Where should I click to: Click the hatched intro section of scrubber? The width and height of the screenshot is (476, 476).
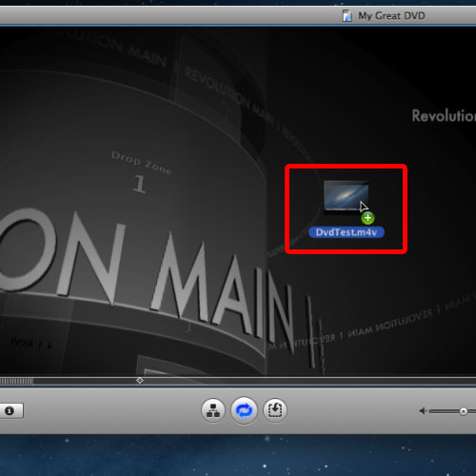pyautogui.click(x=16, y=381)
